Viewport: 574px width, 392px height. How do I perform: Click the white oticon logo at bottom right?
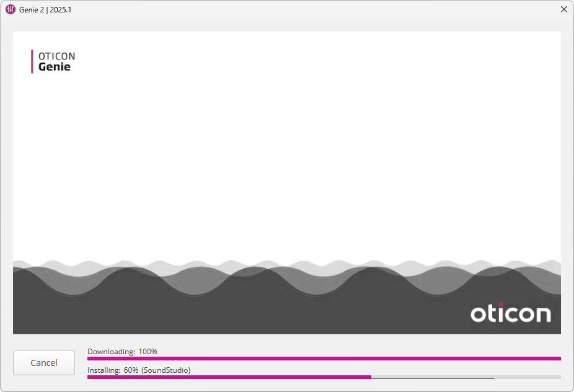pyautogui.click(x=510, y=313)
